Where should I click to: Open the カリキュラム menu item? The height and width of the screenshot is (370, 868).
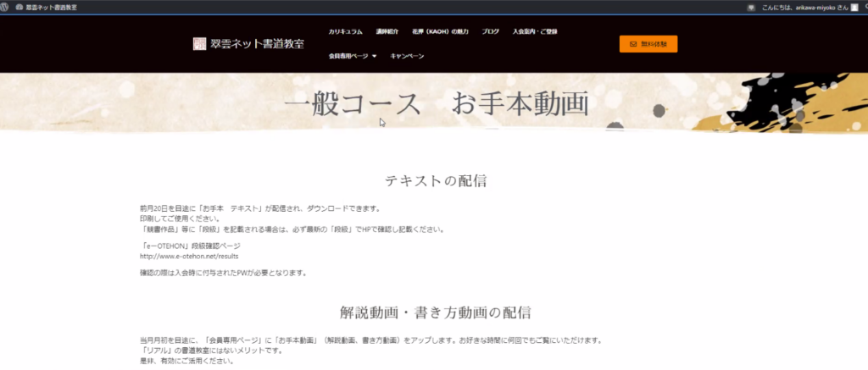346,31
